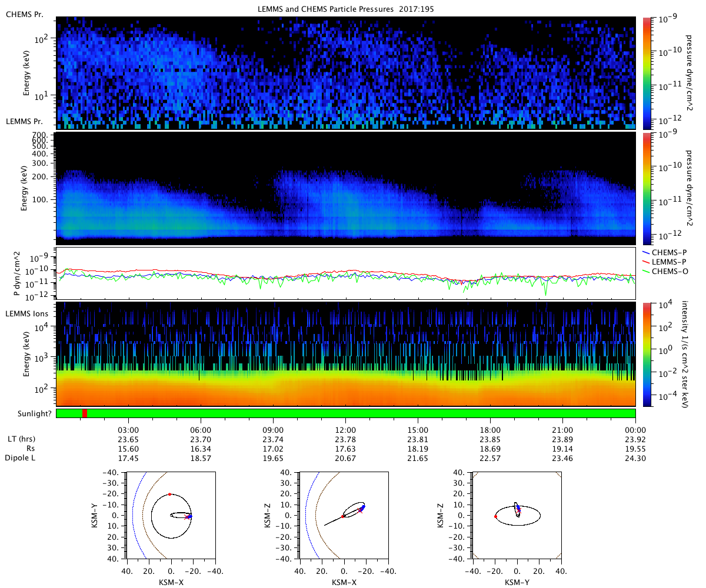
Task: Select the LEMMS-P legend entry
Action: click(x=664, y=262)
